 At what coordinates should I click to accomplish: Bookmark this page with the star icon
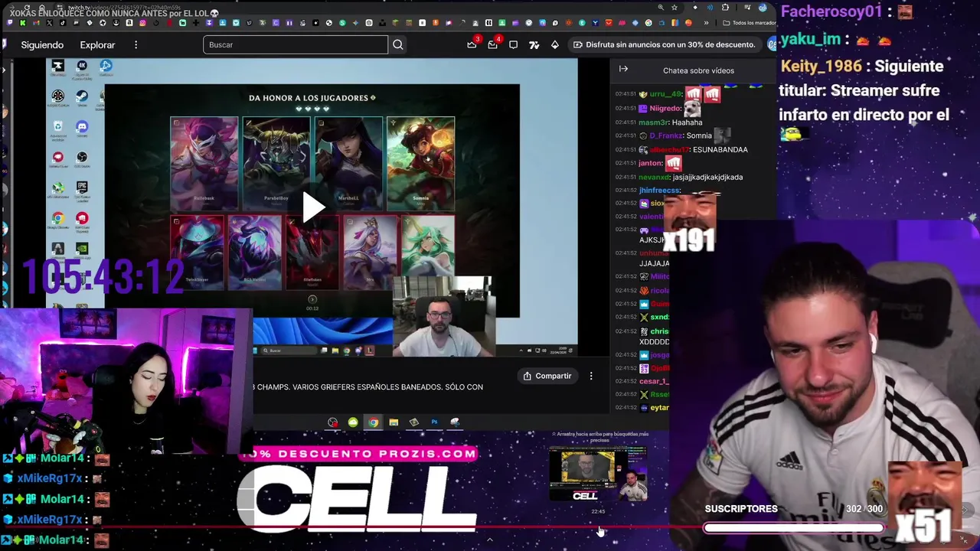coord(675,8)
